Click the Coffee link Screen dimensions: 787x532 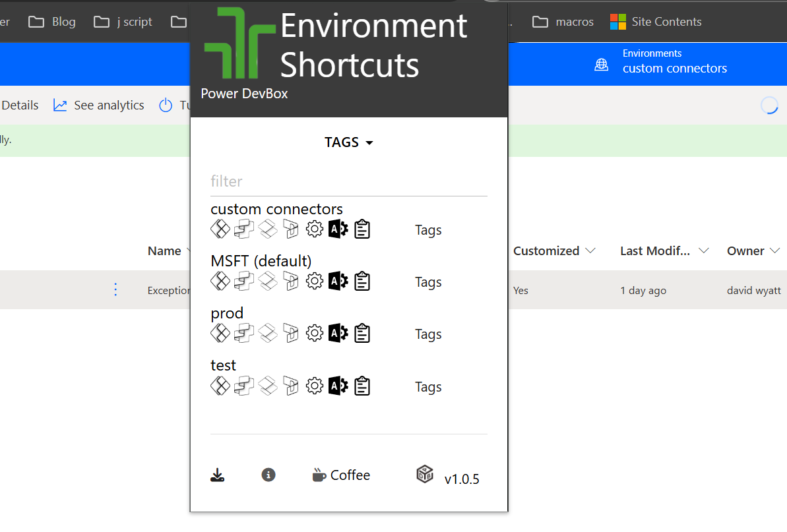341,475
